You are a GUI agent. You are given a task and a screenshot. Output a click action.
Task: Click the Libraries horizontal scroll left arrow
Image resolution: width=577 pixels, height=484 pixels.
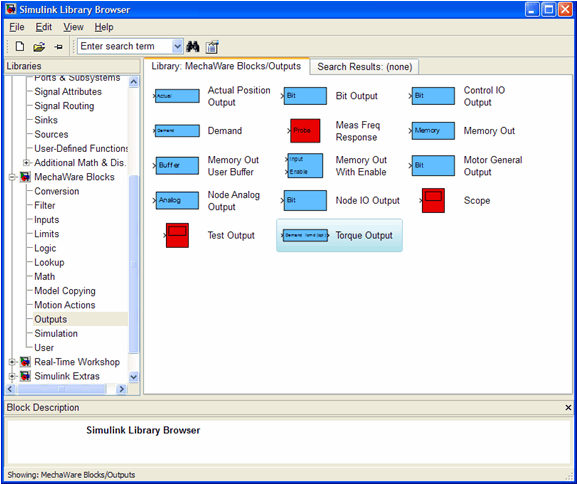(x=10, y=389)
